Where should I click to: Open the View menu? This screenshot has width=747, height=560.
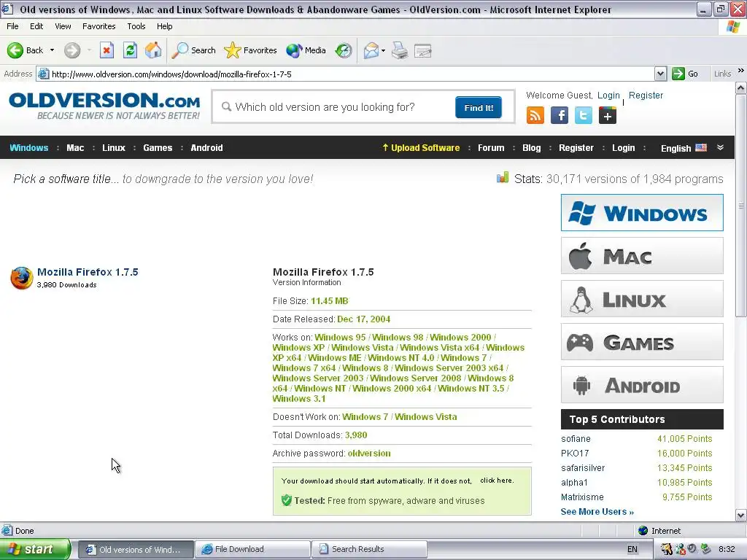coord(63,26)
